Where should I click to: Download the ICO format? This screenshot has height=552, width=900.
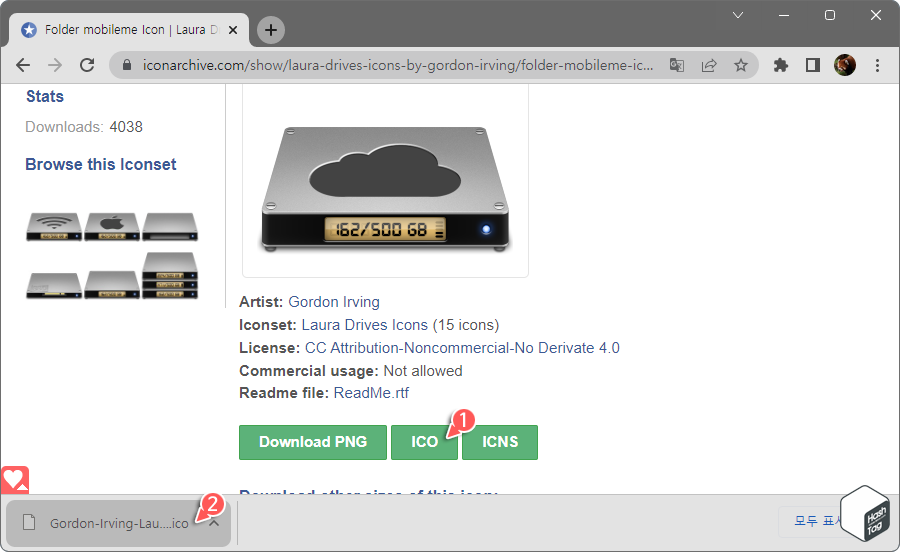(x=424, y=442)
